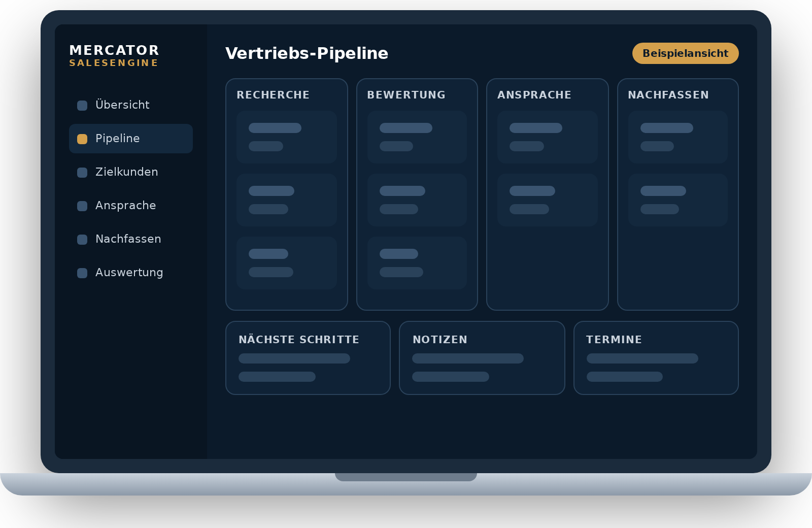Open the first card in ANSPRACHE column
812x528 pixels.
[548, 137]
